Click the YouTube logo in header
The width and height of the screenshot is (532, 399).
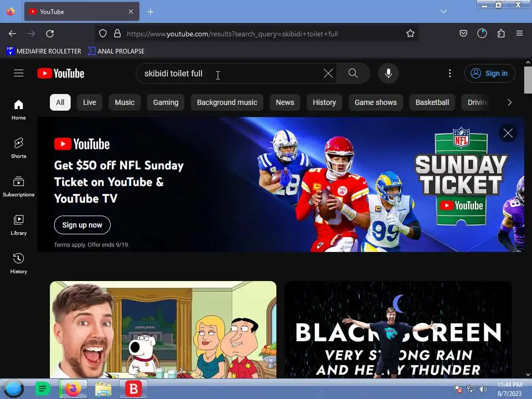(61, 73)
